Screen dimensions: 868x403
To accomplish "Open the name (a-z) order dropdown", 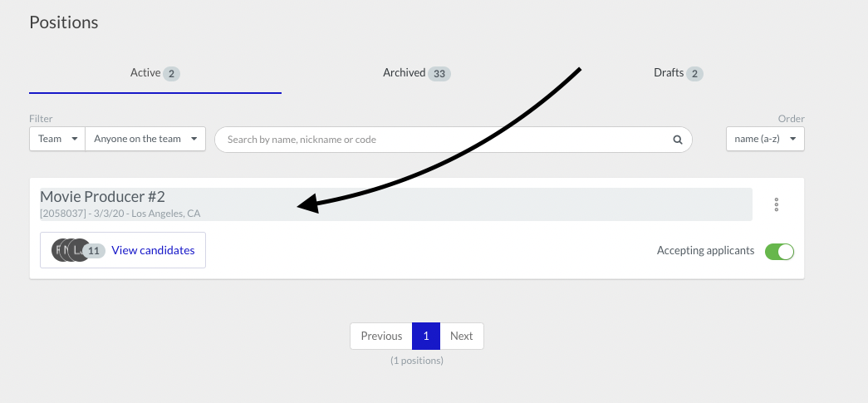I will (765, 139).
